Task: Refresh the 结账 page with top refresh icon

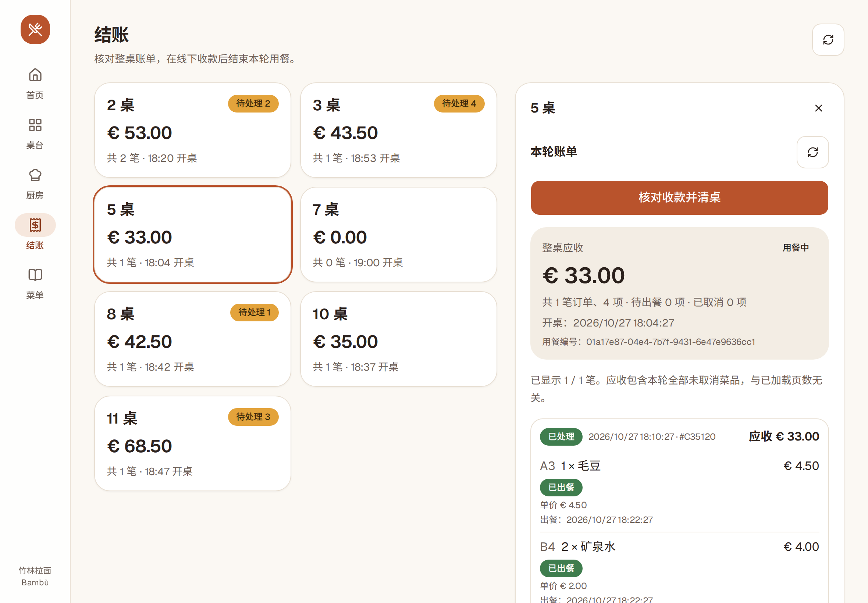Action: click(x=828, y=40)
